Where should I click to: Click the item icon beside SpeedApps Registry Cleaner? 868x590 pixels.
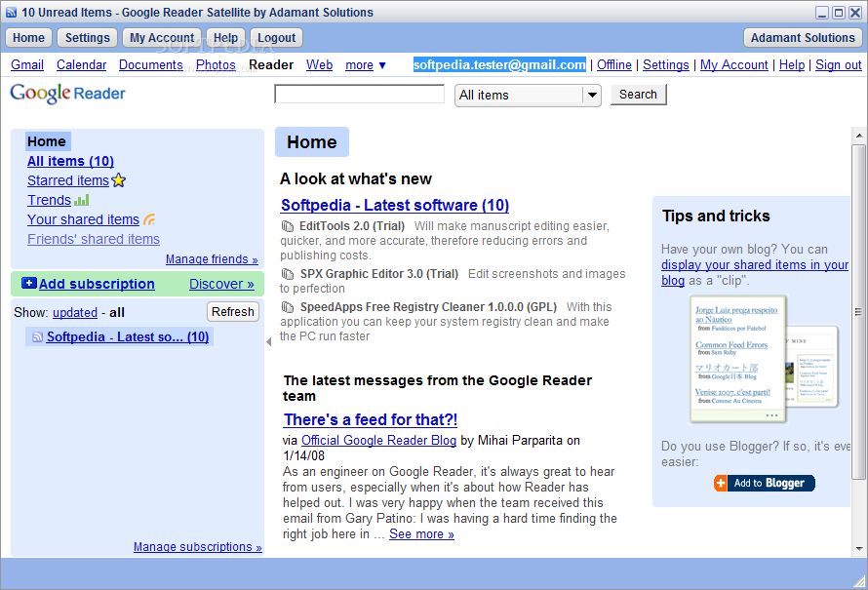point(288,307)
